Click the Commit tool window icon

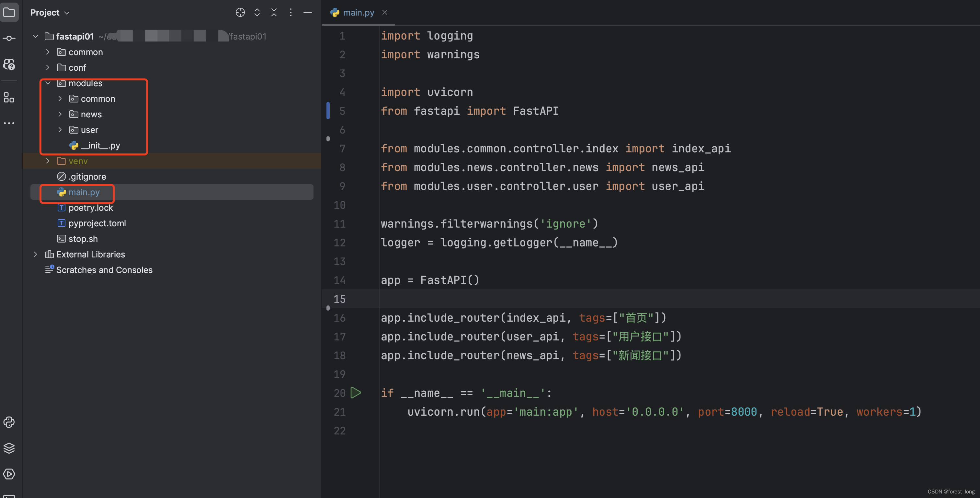9,39
